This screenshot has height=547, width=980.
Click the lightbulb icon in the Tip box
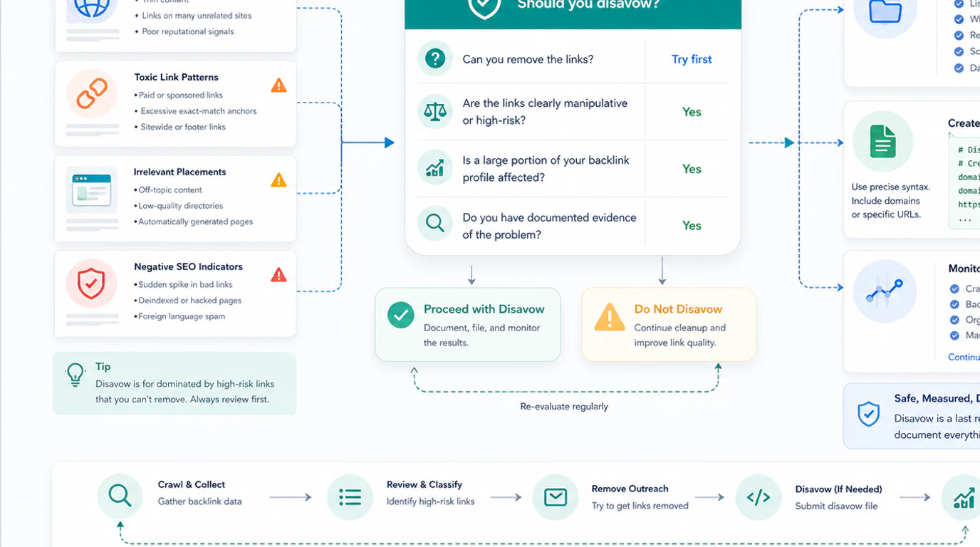[x=75, y=375]
